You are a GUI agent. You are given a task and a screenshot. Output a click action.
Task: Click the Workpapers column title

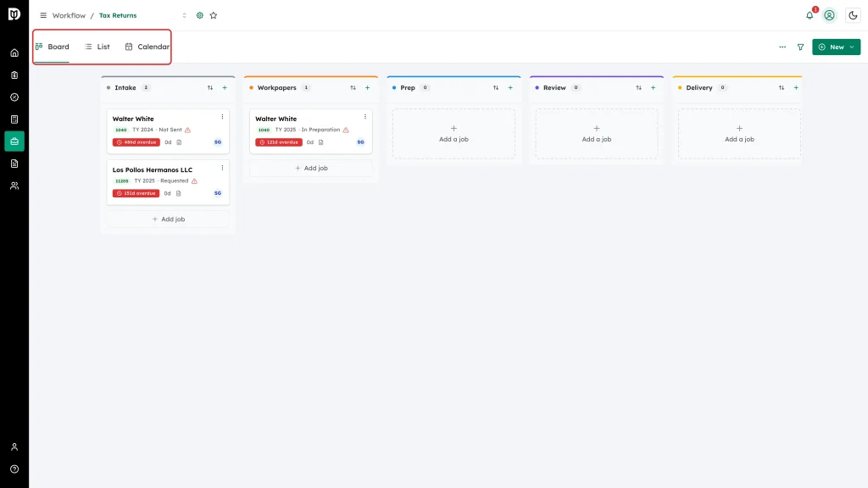(x=277, y=87)
